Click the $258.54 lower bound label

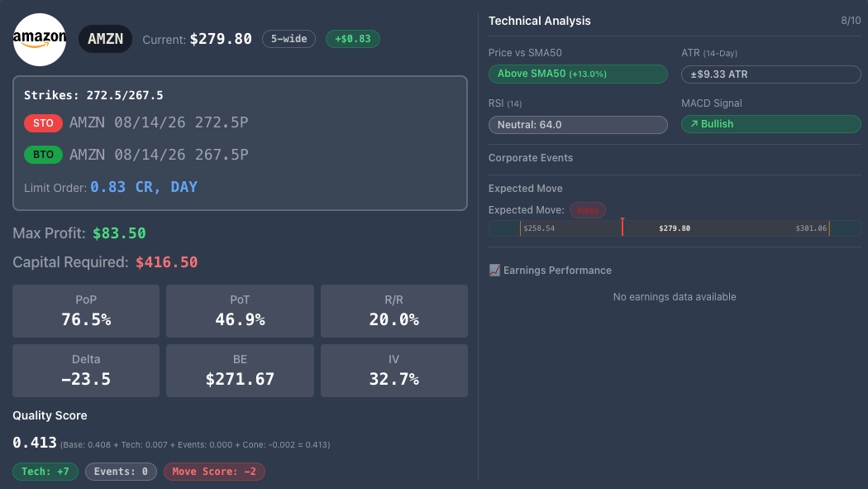click(539, 228)
